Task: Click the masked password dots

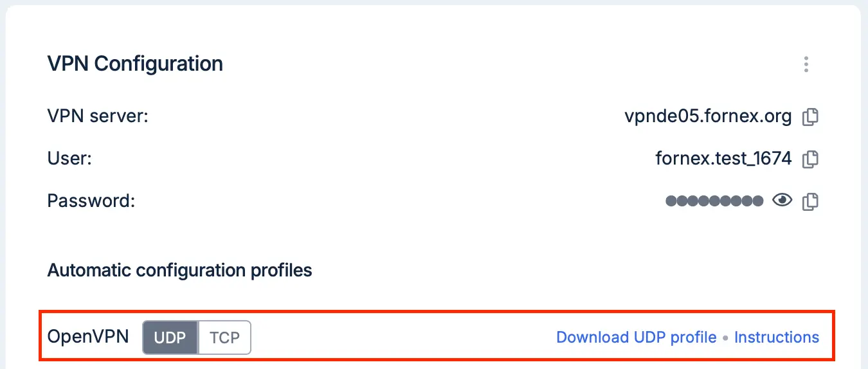Action: click(x=714, y=201)
